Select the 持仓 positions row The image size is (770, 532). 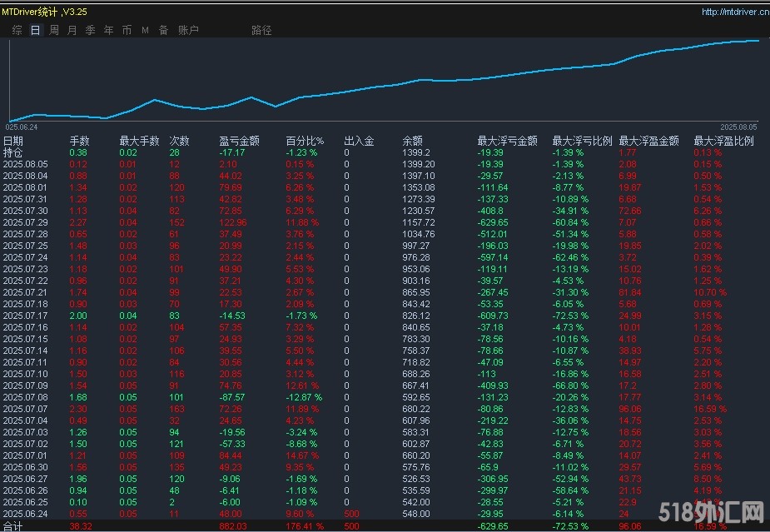(x=13, y=152)
